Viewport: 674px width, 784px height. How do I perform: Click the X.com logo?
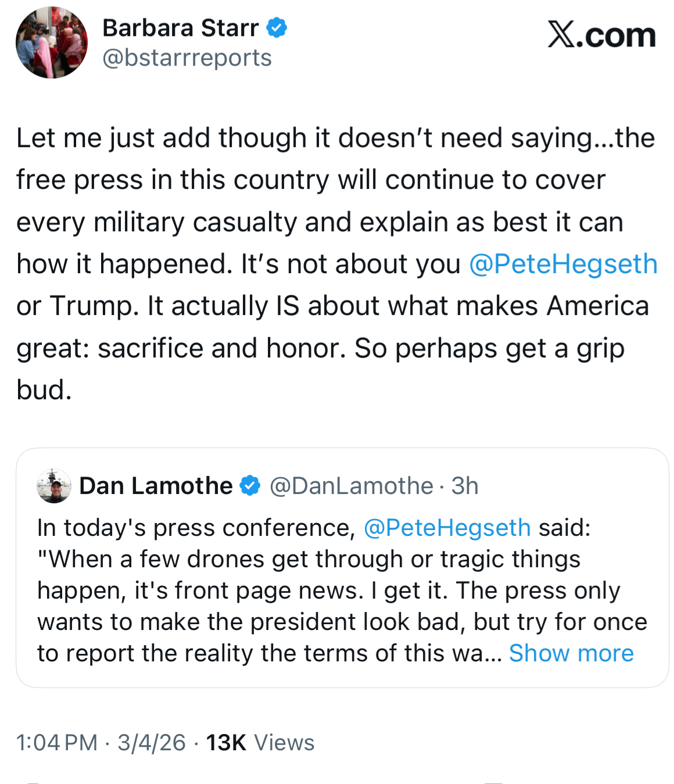(x=601, y=35)
